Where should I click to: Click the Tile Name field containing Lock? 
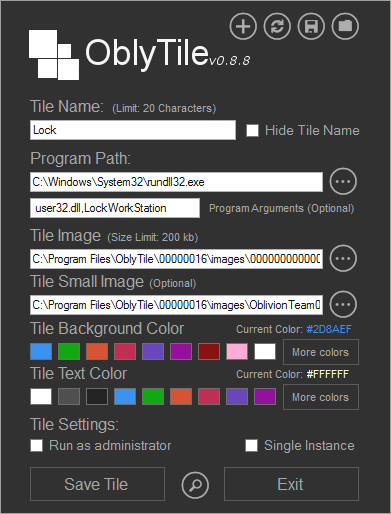coord(133,130)
